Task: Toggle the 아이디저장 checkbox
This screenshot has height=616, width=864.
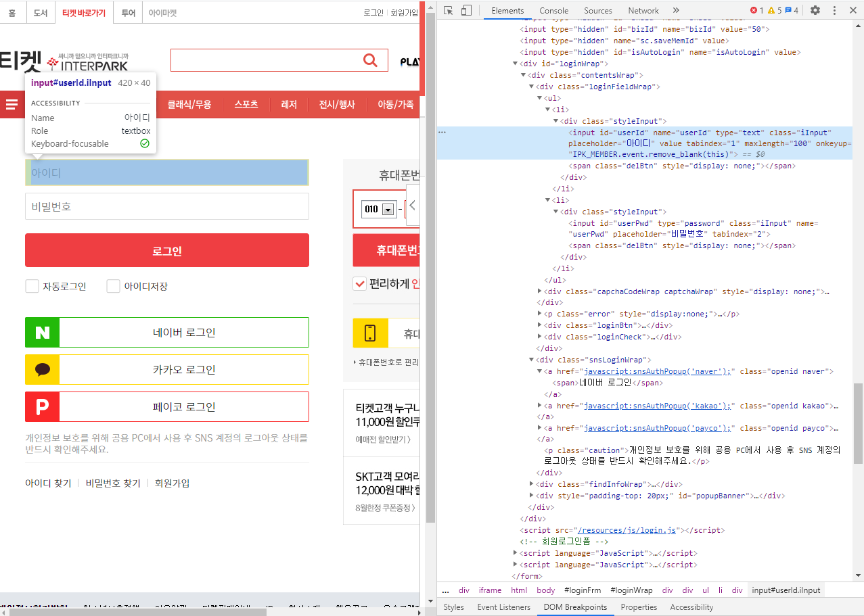Action: click(x=113, y=286)
